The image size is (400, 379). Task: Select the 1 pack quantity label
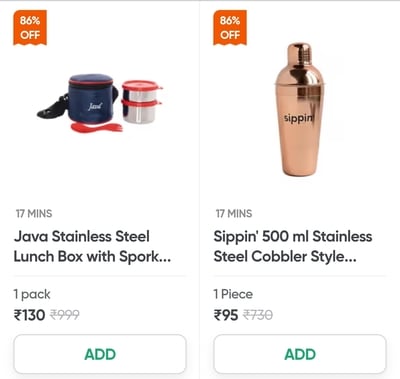(x=32, y=294)
